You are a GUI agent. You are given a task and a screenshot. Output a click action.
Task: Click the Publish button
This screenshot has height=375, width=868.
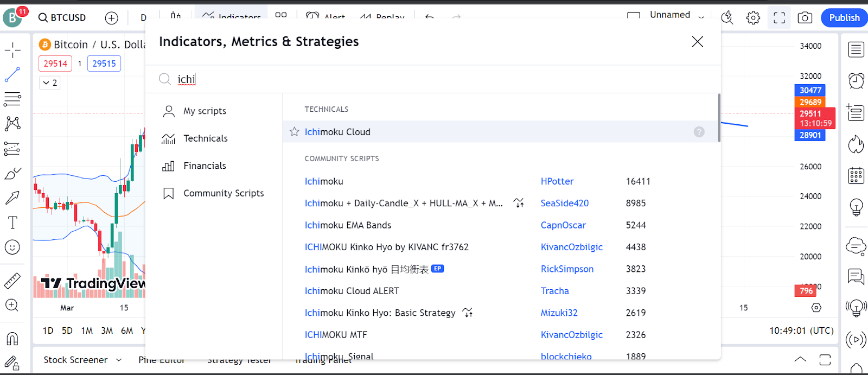pyautogui.click(x=844, y=18)
